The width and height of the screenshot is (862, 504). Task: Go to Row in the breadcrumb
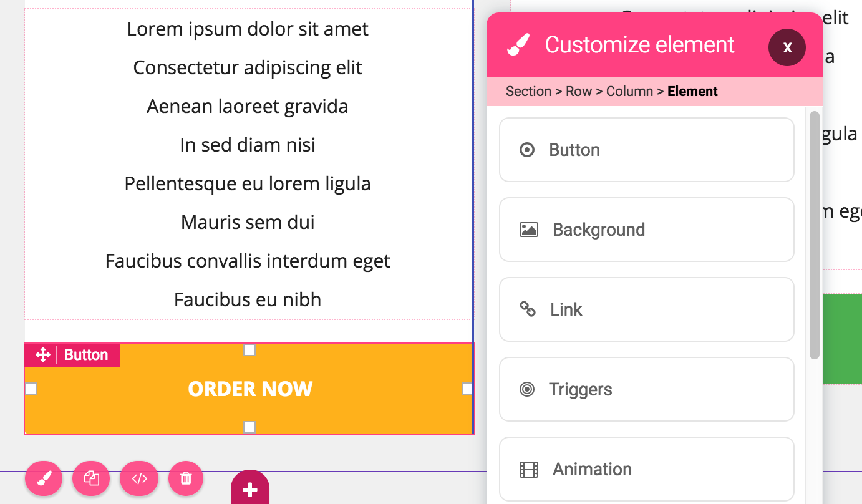(579, 91)
